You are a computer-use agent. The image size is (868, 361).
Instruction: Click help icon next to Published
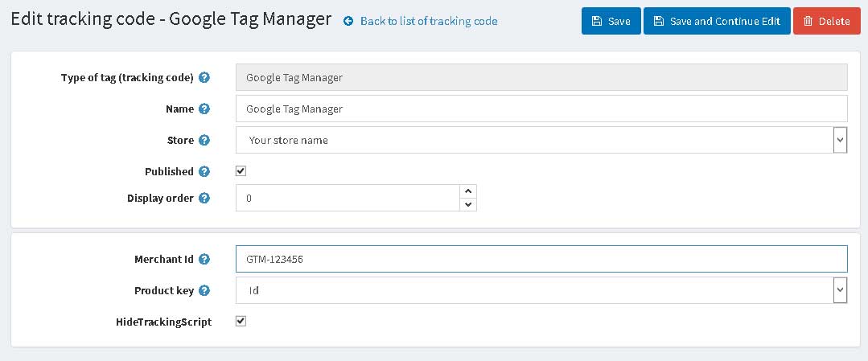204,171
